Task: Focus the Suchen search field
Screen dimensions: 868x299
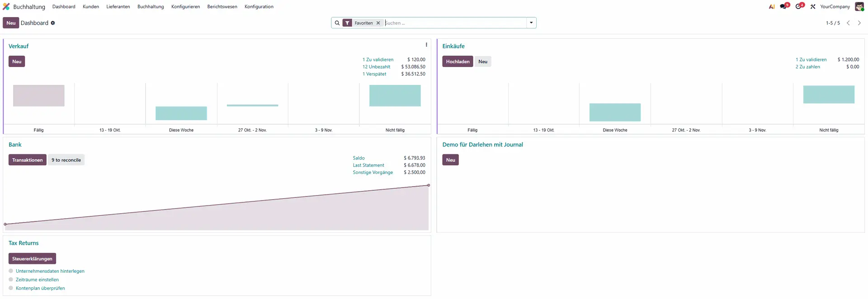Action: tap(454, 23)
